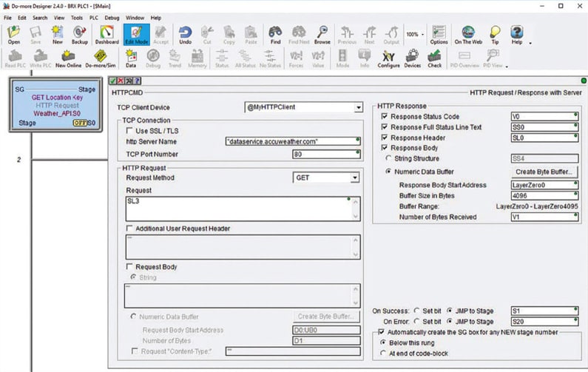Click the instruction editor help question icon

(138, 81)
